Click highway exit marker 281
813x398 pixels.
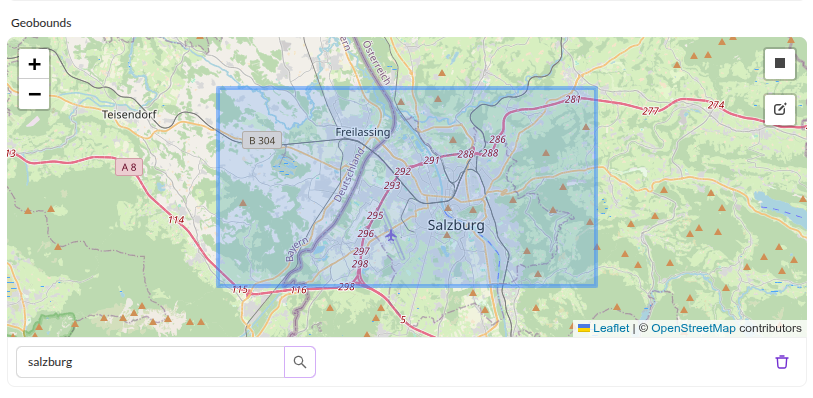[x=573, y=99]
